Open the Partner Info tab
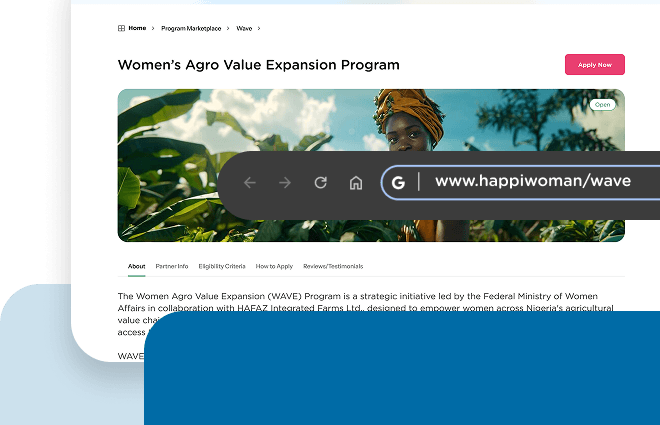 pyautogui.click(x=172, y=266)
